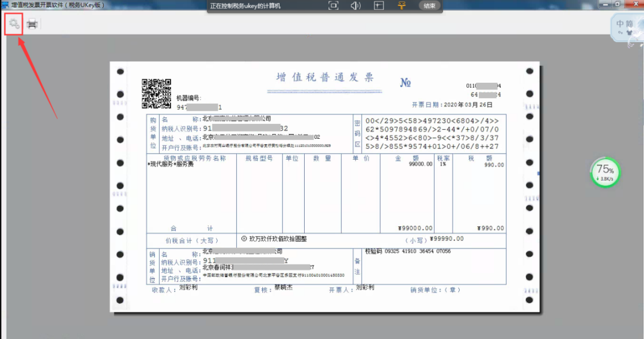
Task: Click the window layout icon in remote bar
Action: click(379, 5)
